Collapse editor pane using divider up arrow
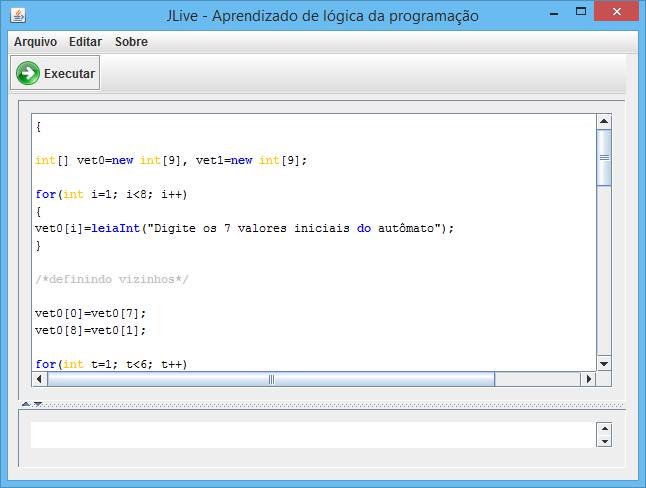The image size is (646, 488). (x=26, y=404)
